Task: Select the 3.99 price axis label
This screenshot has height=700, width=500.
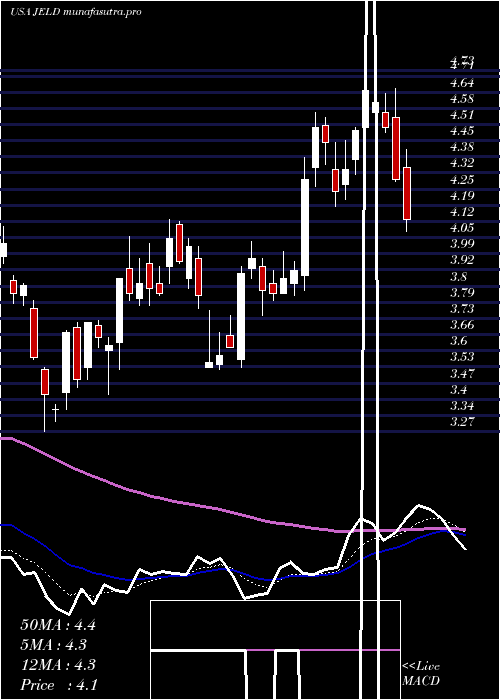Action: point(462,244)
